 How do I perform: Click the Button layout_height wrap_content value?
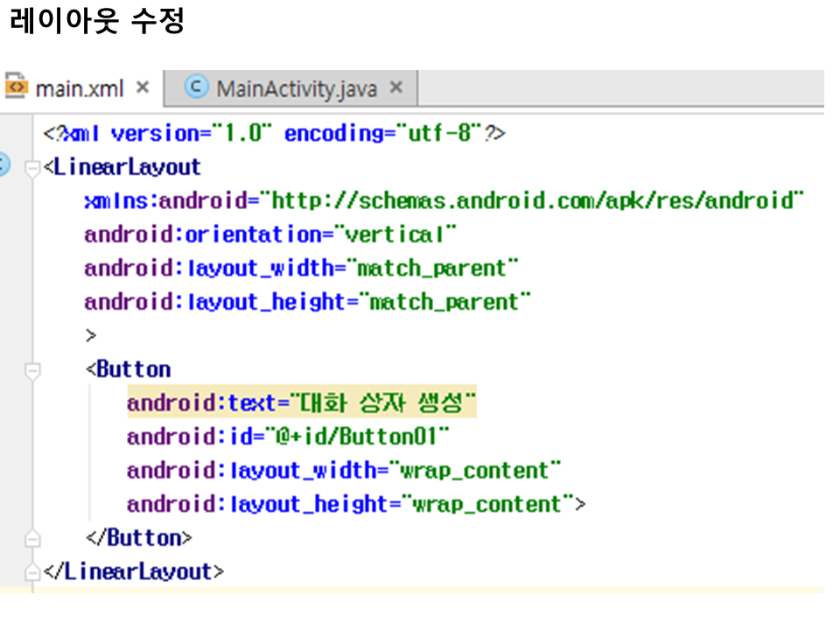[x=487, y=505]
